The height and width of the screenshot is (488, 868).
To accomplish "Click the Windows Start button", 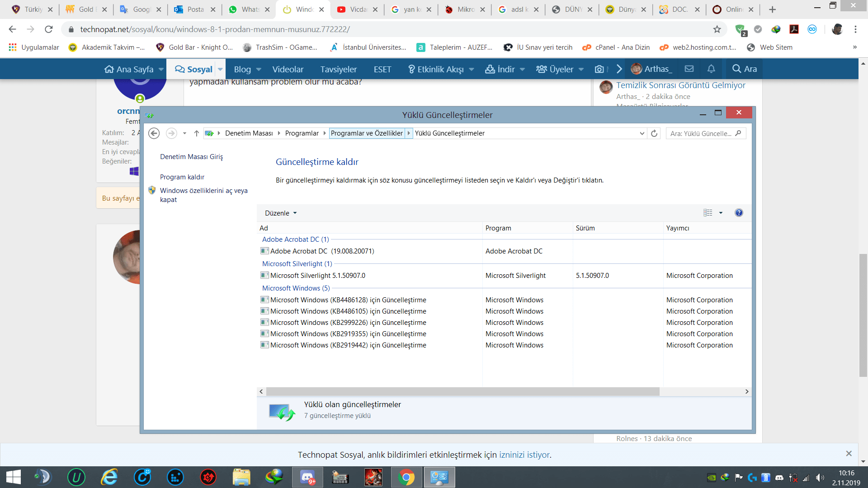I will 14,477.
